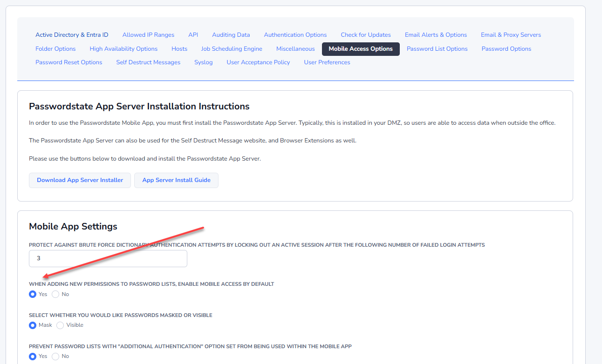This screenshot has width=602, height=364.
Task: Open the App Server Install Guide
Action: (x=176, y=180)
